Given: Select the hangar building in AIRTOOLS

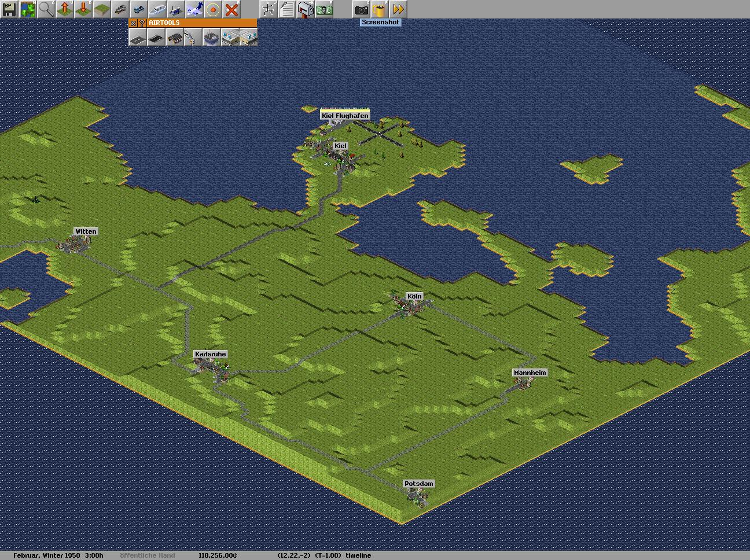Looking at the screenshot, I should tap(174, 38).
